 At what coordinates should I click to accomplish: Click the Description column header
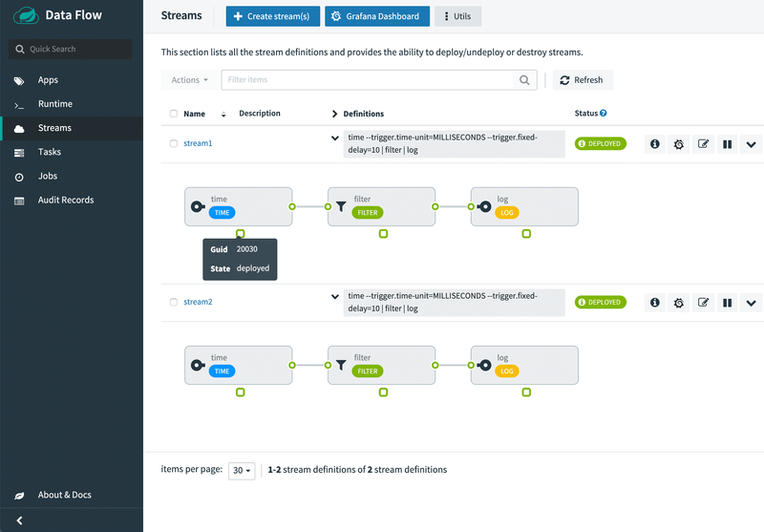260,113
